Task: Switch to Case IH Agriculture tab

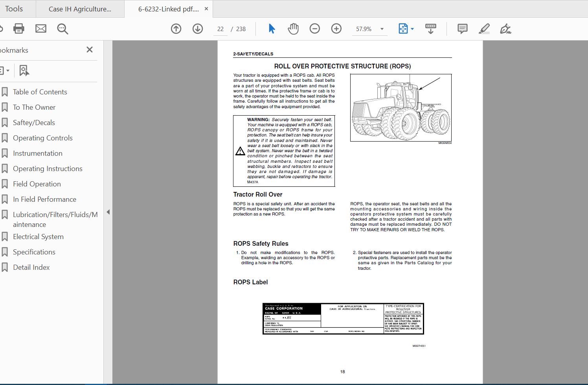Action: (x=80, y=9)
